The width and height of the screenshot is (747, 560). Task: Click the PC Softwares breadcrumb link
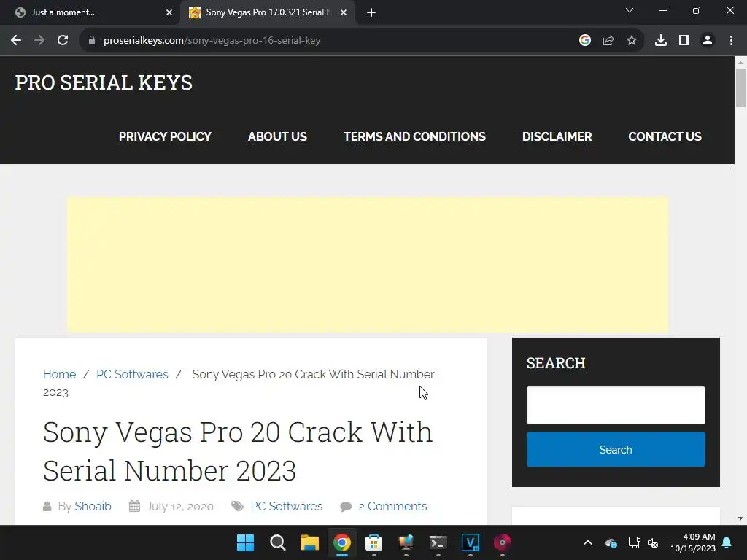click(x=133, y=374)
